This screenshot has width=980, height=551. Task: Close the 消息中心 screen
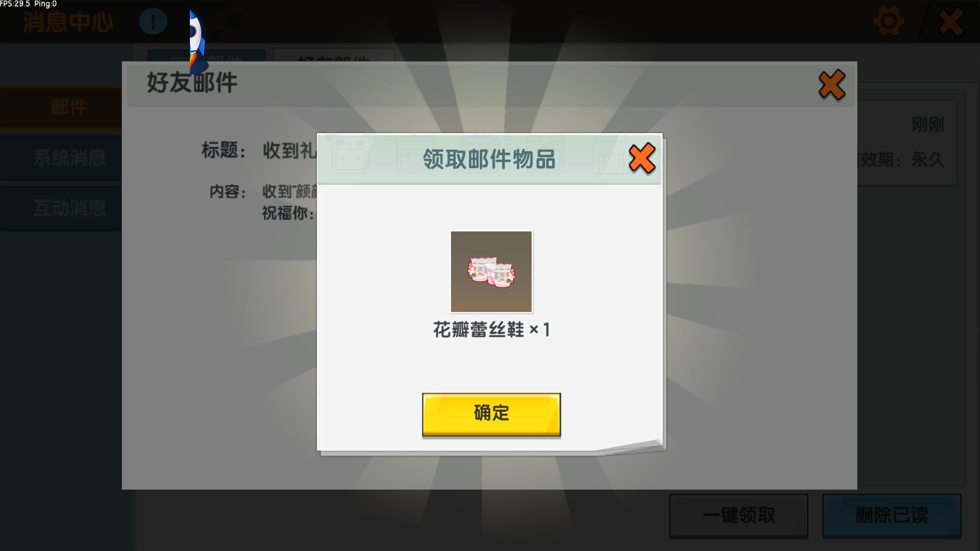point(951,22)
